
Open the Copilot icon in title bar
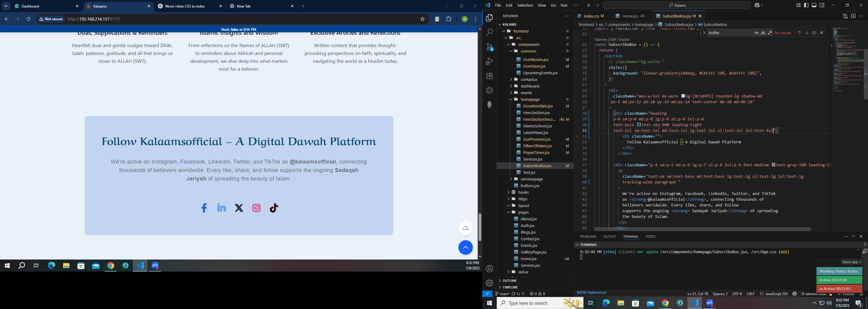pos(757,5)
